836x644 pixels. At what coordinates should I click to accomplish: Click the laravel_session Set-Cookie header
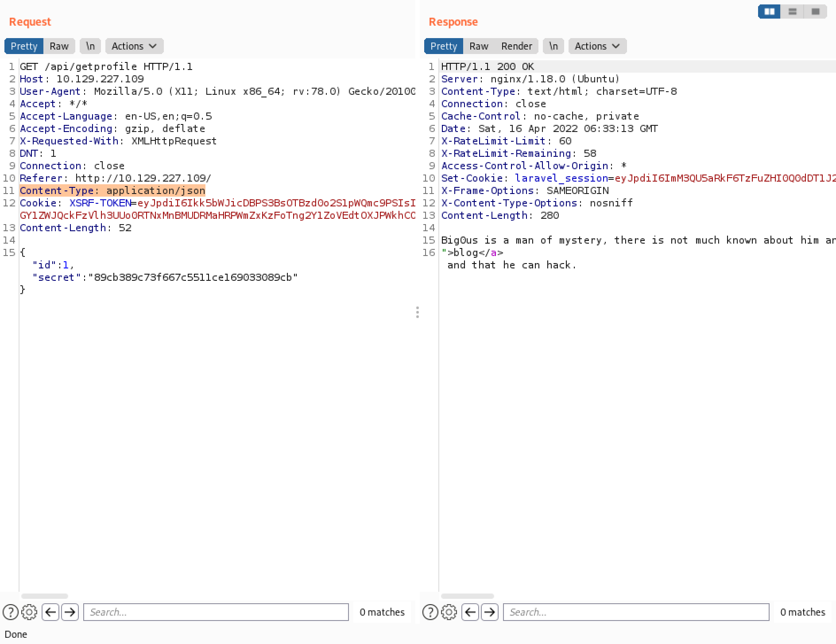coord(638,178)
